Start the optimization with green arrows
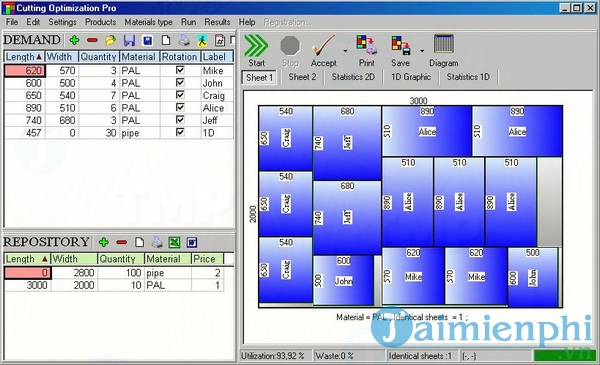 click(256, 51)
